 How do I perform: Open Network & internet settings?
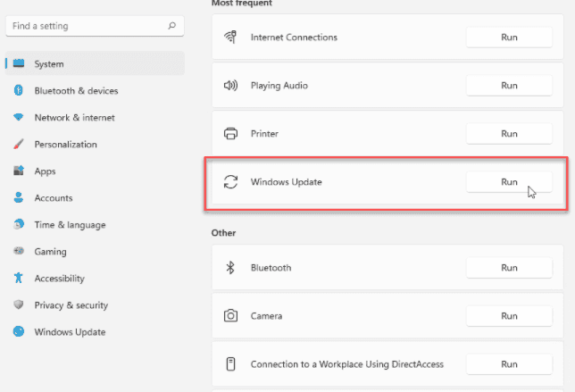pos(95,117)
